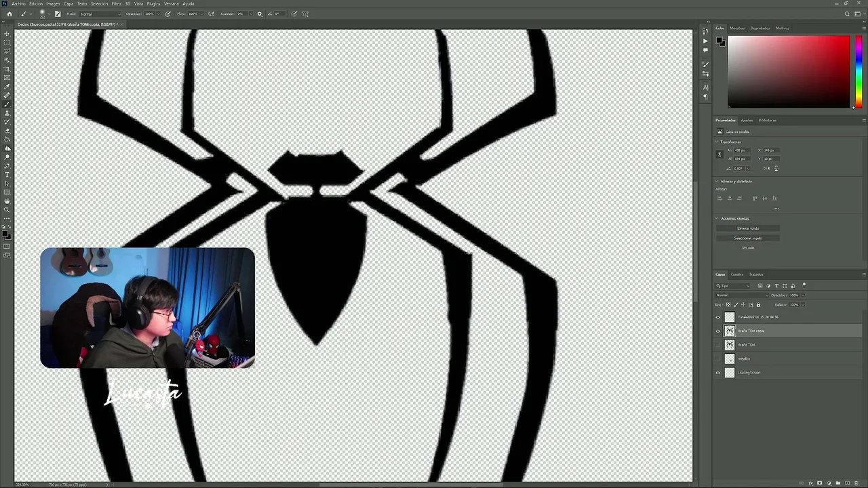Pick a color in the Color panel field

[789, 72]
